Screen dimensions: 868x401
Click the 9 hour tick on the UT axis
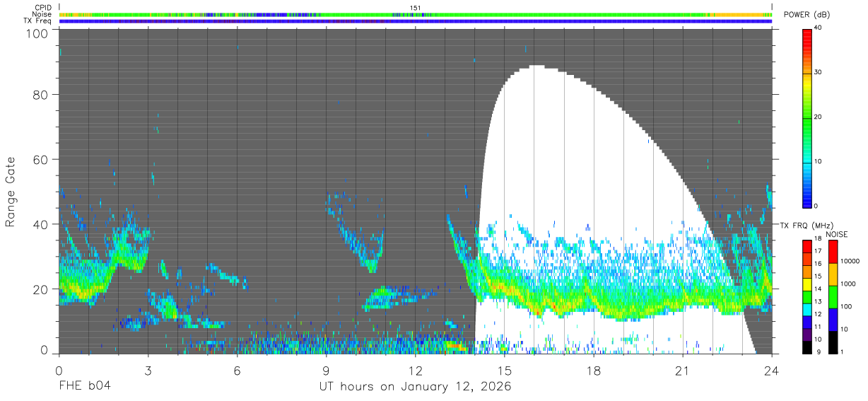click(x=326, y=370)
